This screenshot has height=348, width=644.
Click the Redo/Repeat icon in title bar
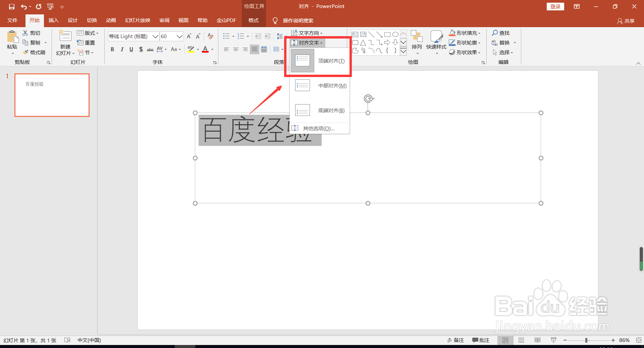pos(39,7)
